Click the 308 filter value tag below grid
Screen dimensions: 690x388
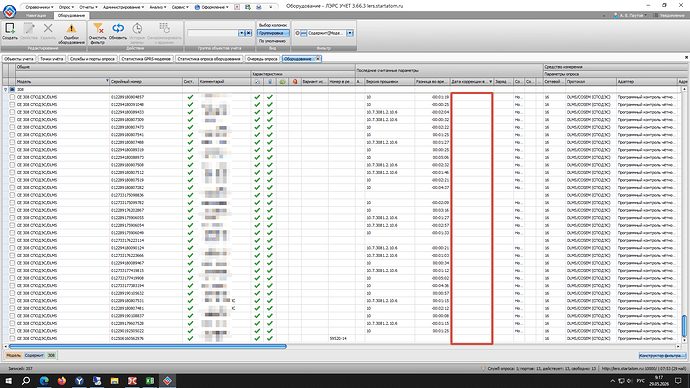[x=51, y=355]
